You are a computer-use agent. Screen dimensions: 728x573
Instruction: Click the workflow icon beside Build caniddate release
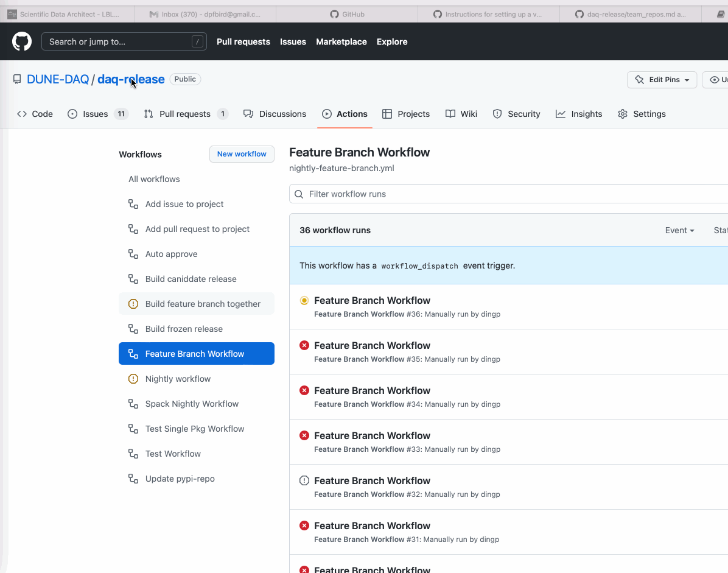[x=133, y=279]
